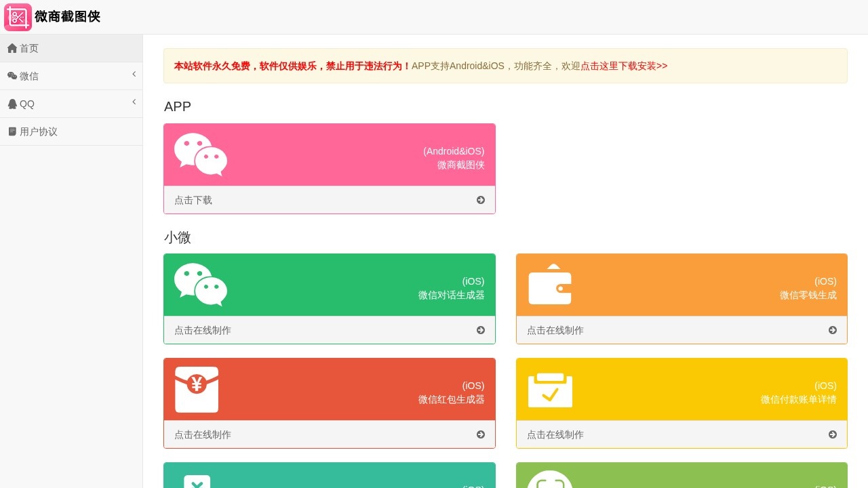Click 点击这里下载安装>> link
Viewport: 868px width, 488px height.
pyautogui.click(x=624, y=66)
